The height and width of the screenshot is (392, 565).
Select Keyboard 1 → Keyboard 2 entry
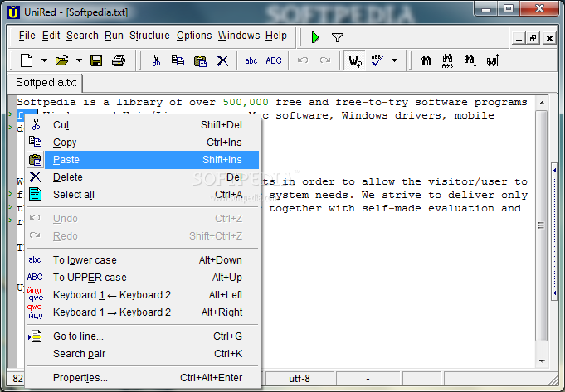143,312
